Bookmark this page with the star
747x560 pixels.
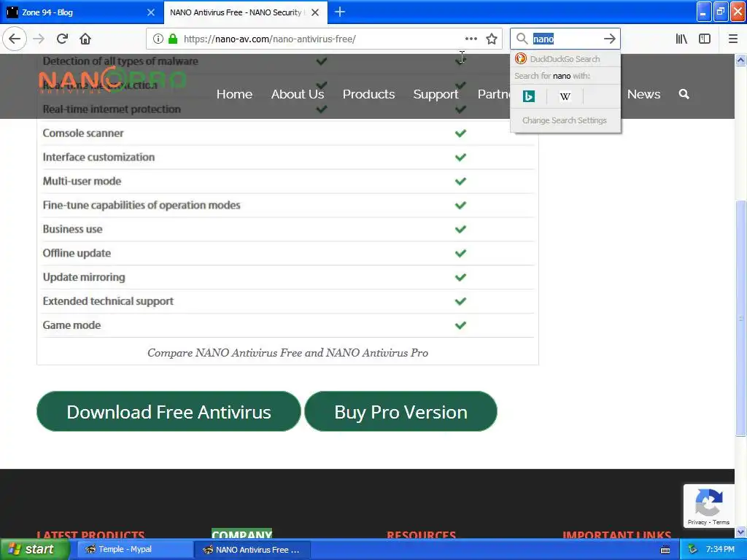[x=492, y=39]
